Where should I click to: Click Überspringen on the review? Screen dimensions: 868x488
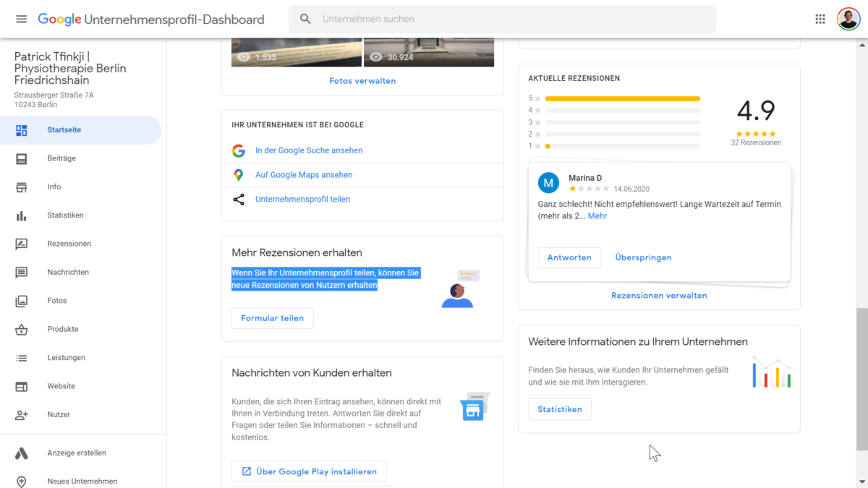tap(644, 257)
